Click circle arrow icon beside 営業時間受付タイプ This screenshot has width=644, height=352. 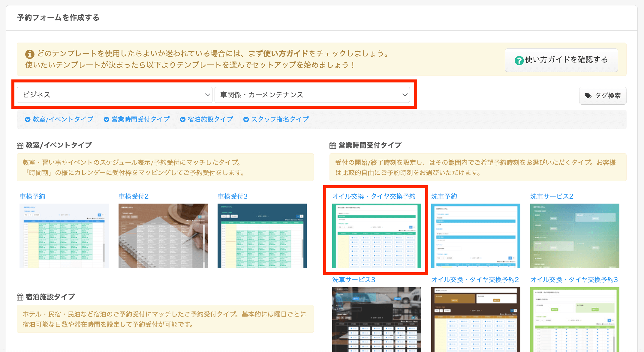click(106, 119)
